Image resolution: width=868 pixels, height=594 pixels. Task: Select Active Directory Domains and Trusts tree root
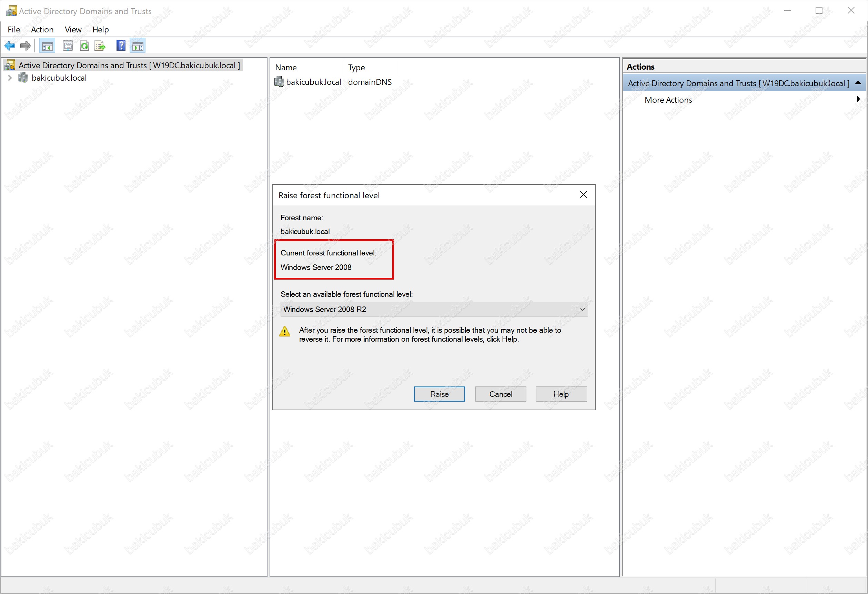click(129, 66)
